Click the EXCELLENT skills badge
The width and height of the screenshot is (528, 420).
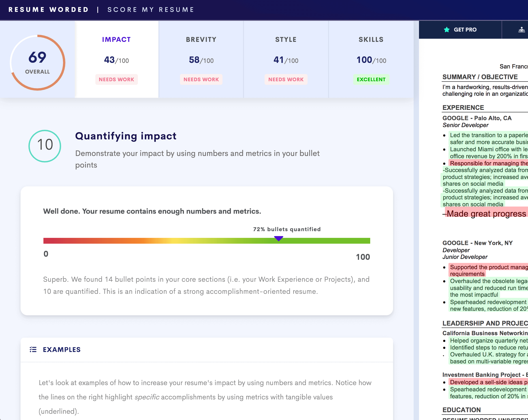(371, 79)
